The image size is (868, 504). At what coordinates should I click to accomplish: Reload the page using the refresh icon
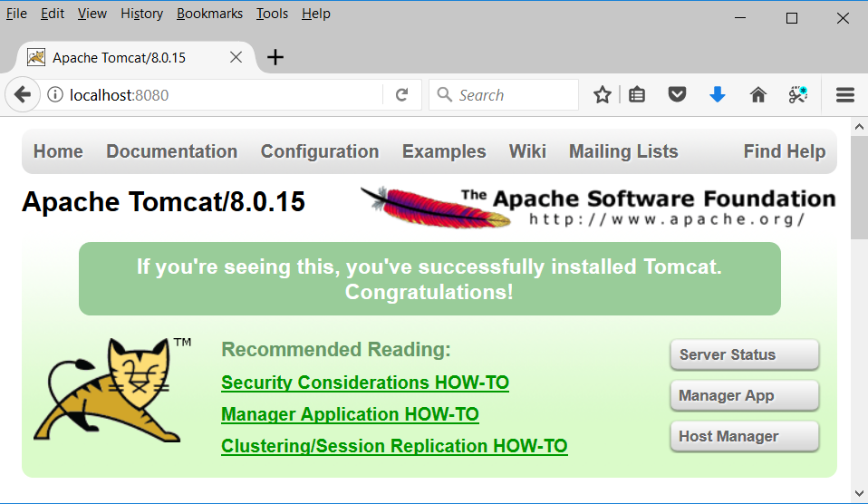402,94
